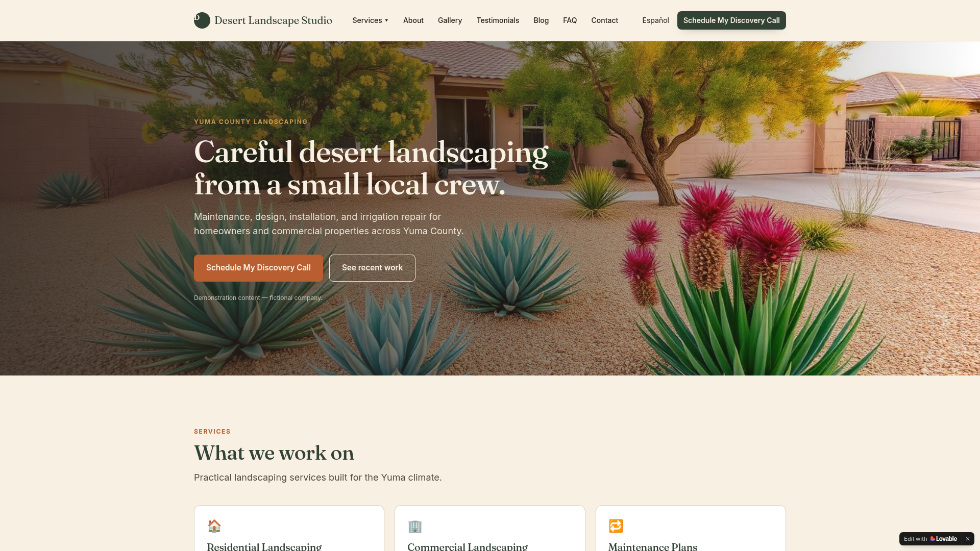
Task: Click the Maintenance Plans repeat icon
Action: (x=616, y=526)
